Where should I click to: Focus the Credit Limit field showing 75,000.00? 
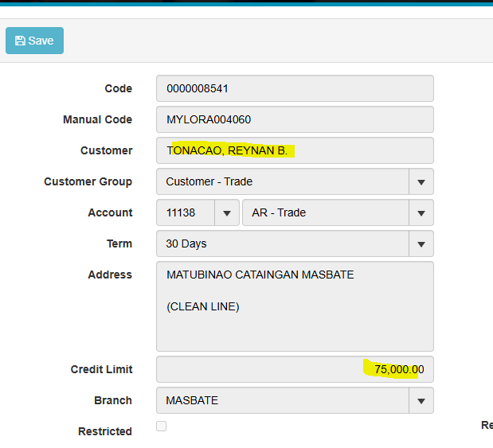[295, 369]
